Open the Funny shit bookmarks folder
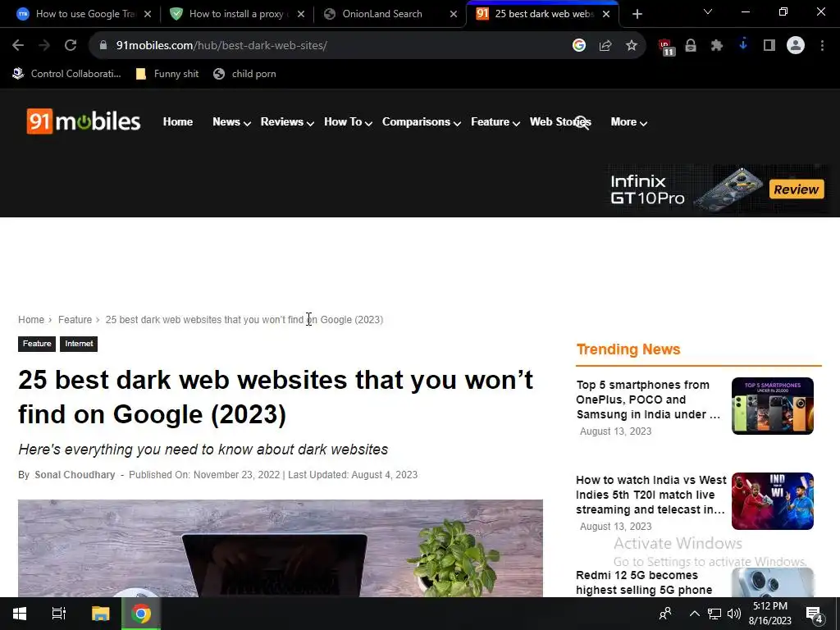Image resolution: width=840 pixels, height=630 pixels. [x=167, y=74]
